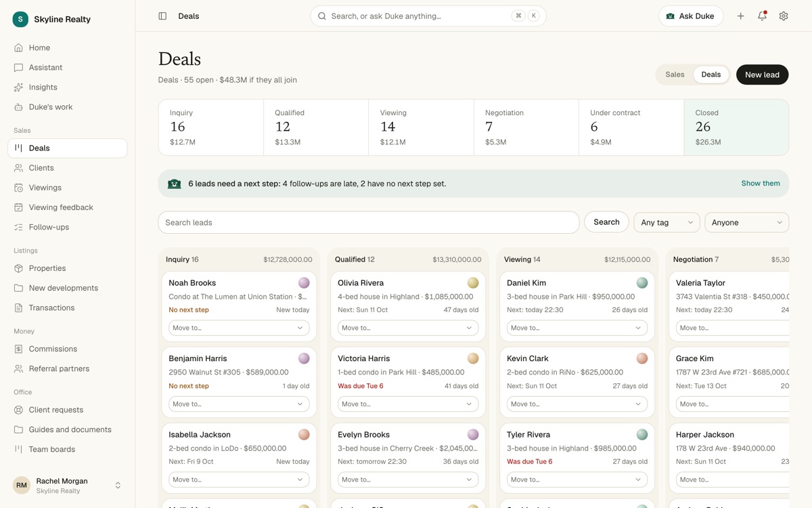This screenshot has width=812, height=508.
Task: Open settings gear in top bar
Action: pos(784,16)
